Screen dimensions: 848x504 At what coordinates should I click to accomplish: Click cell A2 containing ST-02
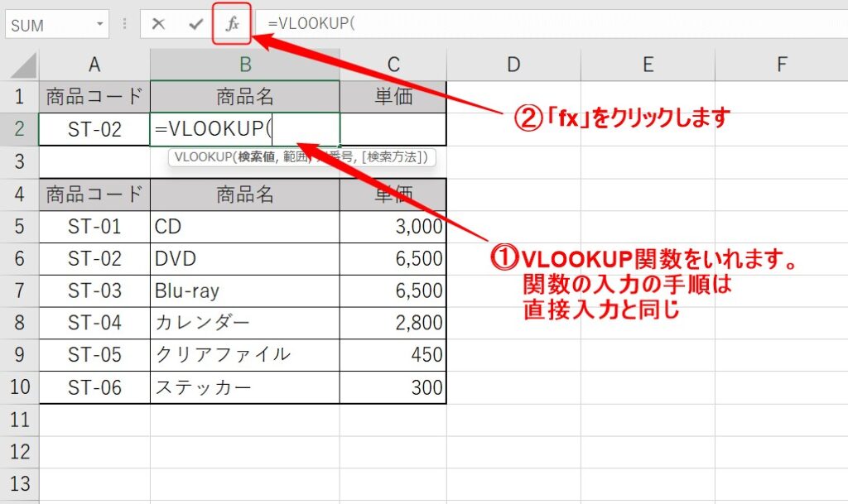click(94, 129)
